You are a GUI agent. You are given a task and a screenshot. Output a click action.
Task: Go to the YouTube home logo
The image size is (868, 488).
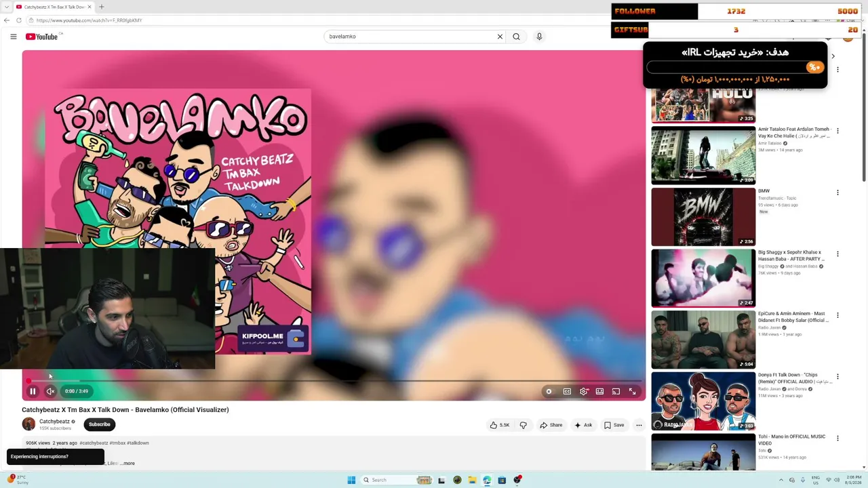pyautogui.click(x=42, y=37)
